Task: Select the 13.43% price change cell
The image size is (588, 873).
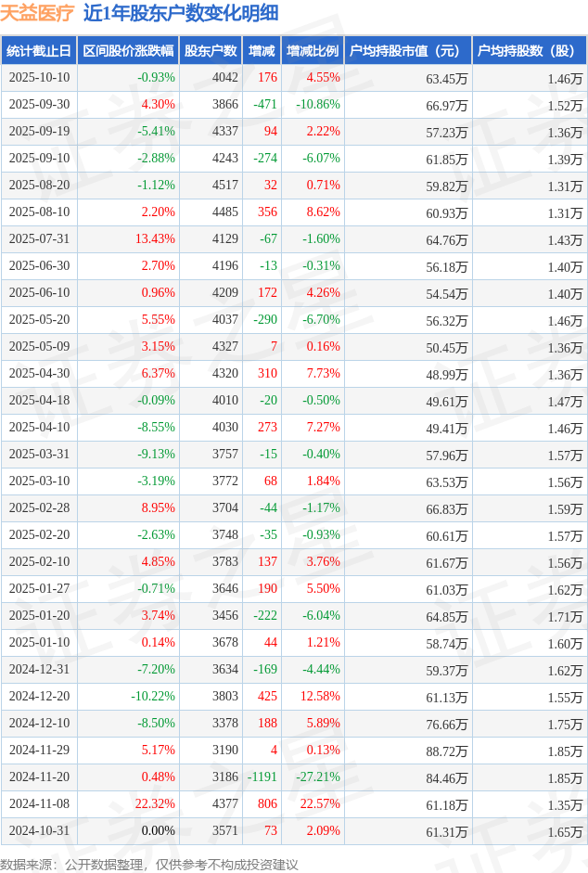Action: click(x=155, y=239)
